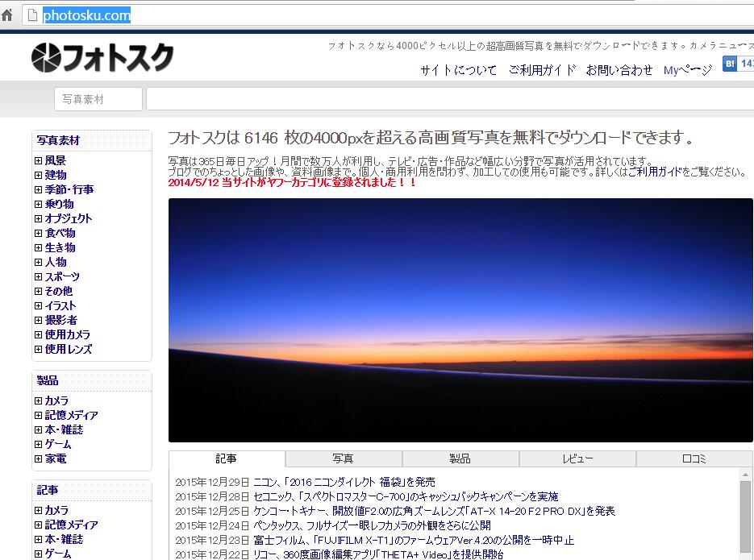Viewport: 754px width, 560px height.
Task: Expand the イラスト category
Action: click(39, 305)
